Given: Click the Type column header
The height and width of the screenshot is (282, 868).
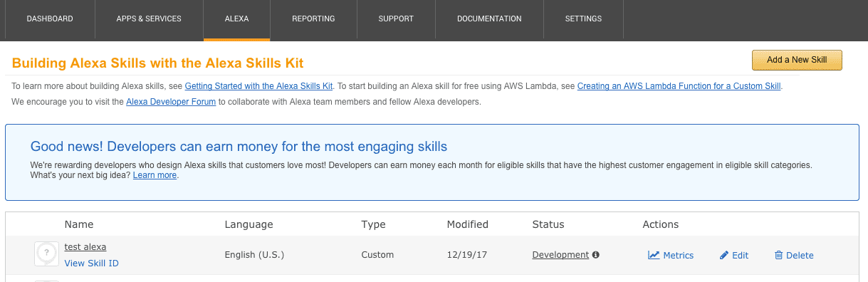Looking at the screenshot, I should point(373,224).
